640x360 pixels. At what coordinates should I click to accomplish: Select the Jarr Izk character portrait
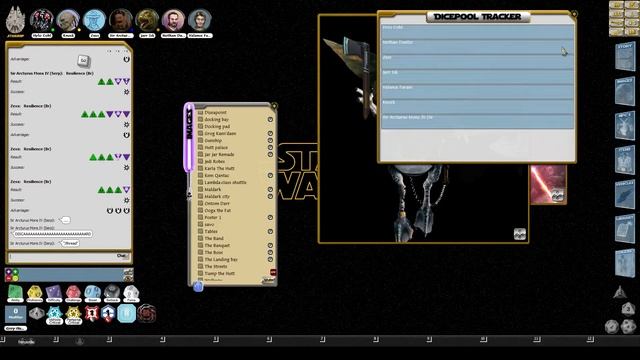pyautogui.click(x=147, y=20)
